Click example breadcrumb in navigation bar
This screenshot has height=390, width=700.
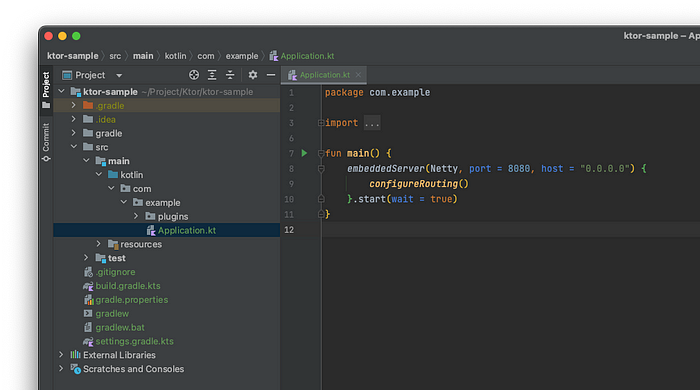pos(242,56)
